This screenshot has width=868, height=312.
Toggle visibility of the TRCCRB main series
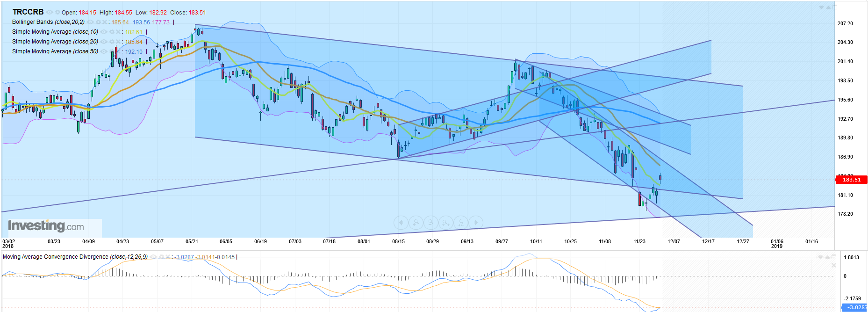tap(50, 12)
